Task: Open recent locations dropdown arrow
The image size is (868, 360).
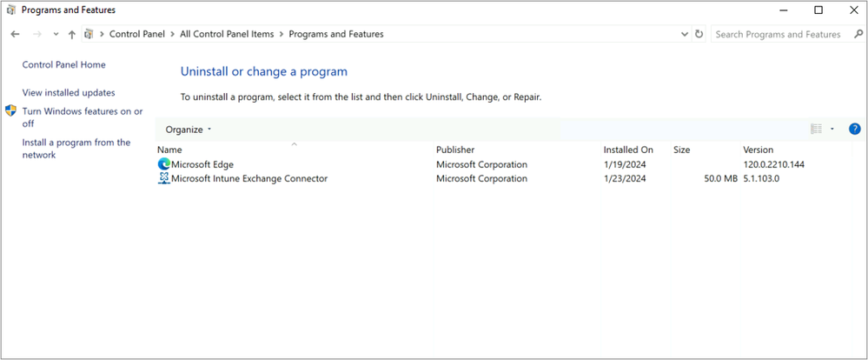Action: click(56, 35)
